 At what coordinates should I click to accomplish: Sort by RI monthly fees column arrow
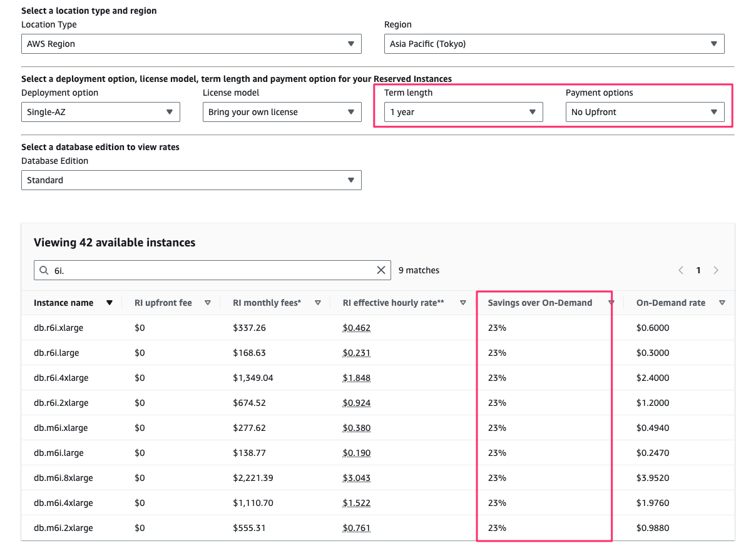(x=318, y=303)
